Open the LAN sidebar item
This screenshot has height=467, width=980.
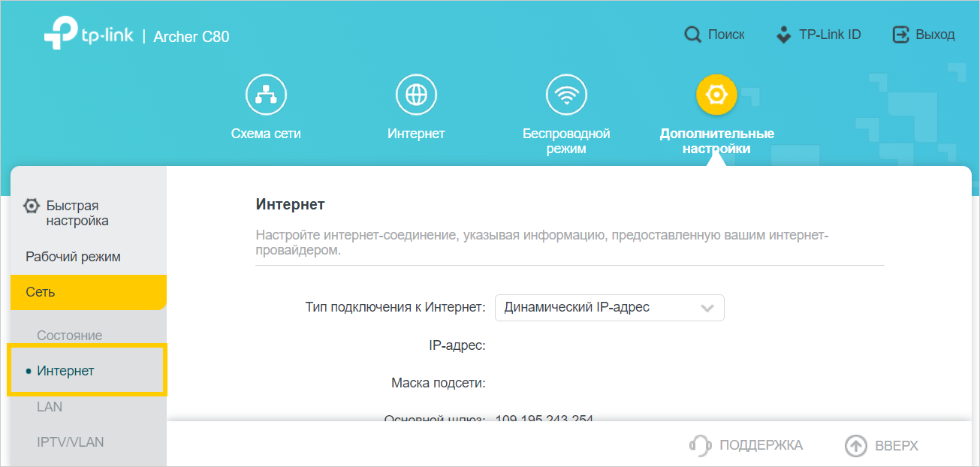click(50, 407)
